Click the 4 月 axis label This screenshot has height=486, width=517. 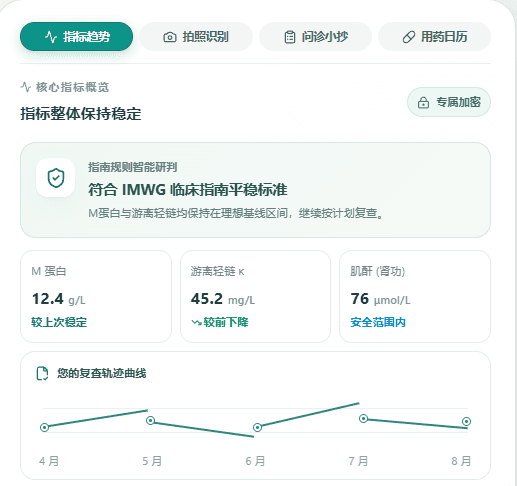[49, 461]
